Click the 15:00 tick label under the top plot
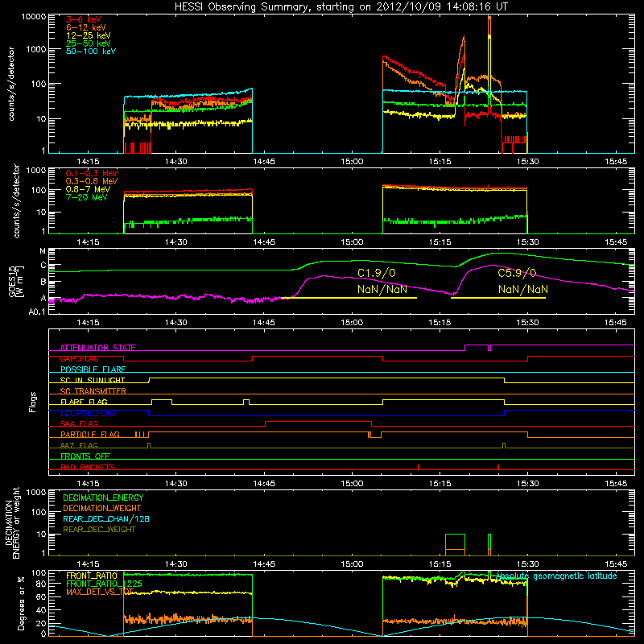This screenshot has width=644, height=644. (x=352, y=162)
